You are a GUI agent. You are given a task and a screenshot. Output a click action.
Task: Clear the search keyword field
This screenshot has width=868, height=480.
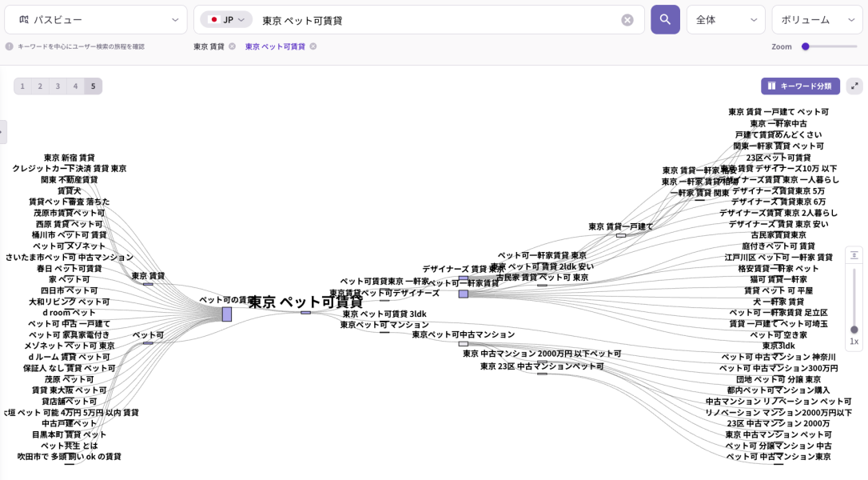click(627, 20)
